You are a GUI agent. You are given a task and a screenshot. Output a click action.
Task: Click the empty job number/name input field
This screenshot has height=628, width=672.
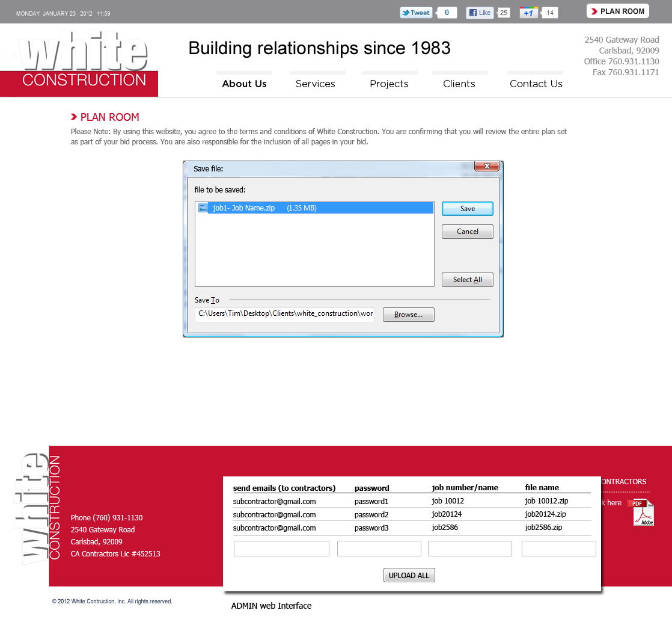469,549
